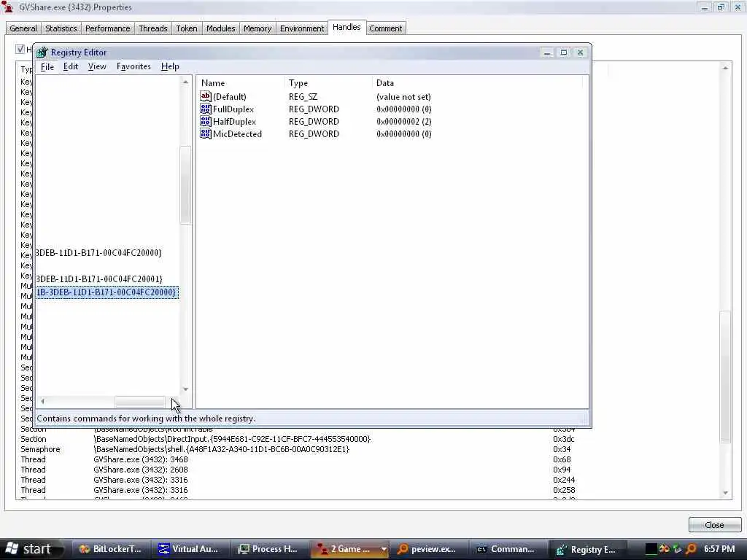Click the registry tree scroll up arrow
Viewport: 747px width, 560px height.
coord(185,82)
